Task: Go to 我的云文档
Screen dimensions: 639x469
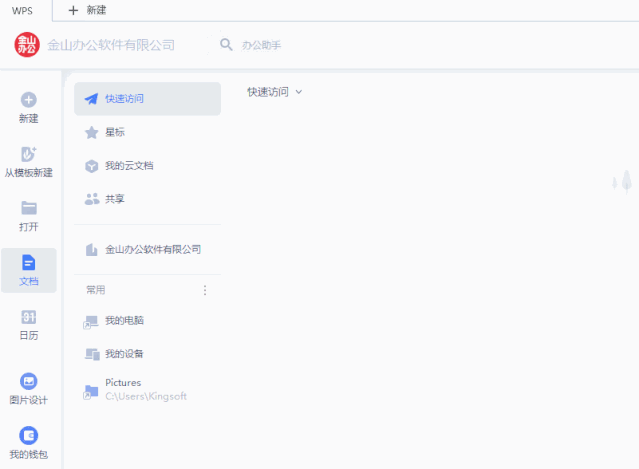Action: coord(148,165)
